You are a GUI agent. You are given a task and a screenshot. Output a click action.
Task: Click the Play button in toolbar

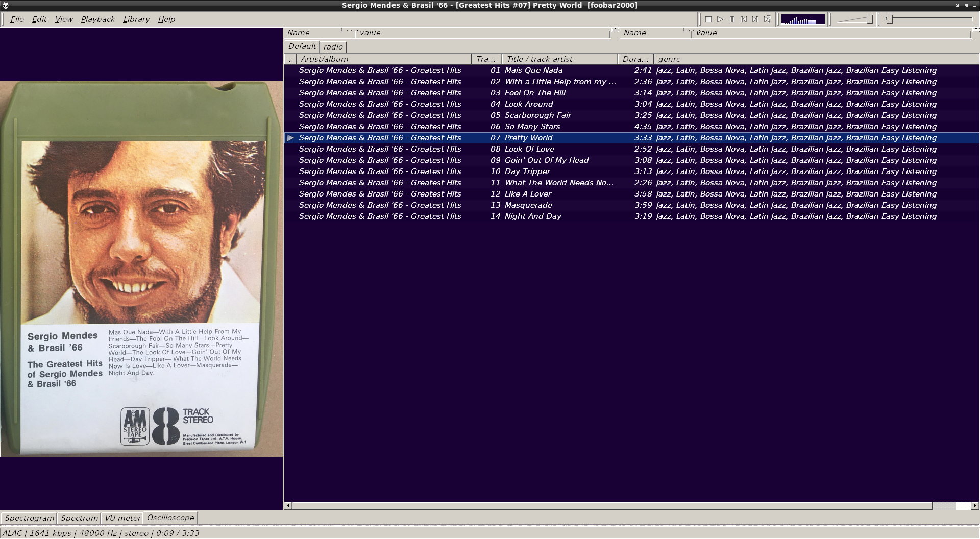(720, 19)
